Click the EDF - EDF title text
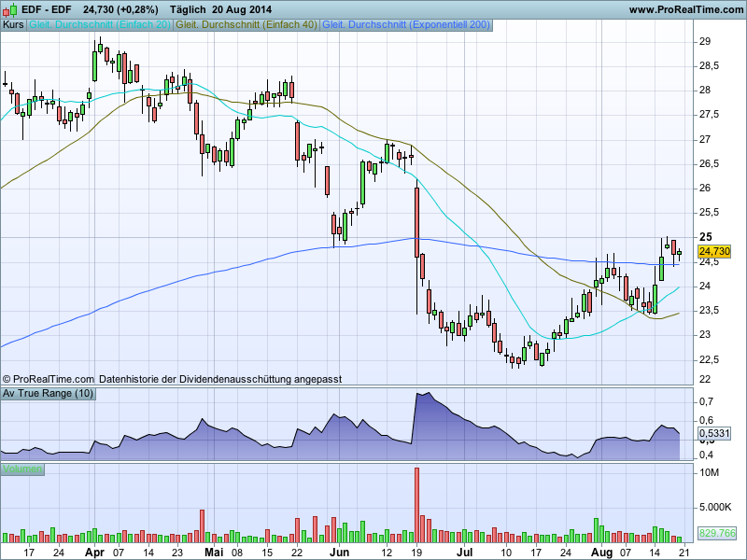The height and width of the screenshot is (560, 747). pyautogui.click(x=47, y=9)
